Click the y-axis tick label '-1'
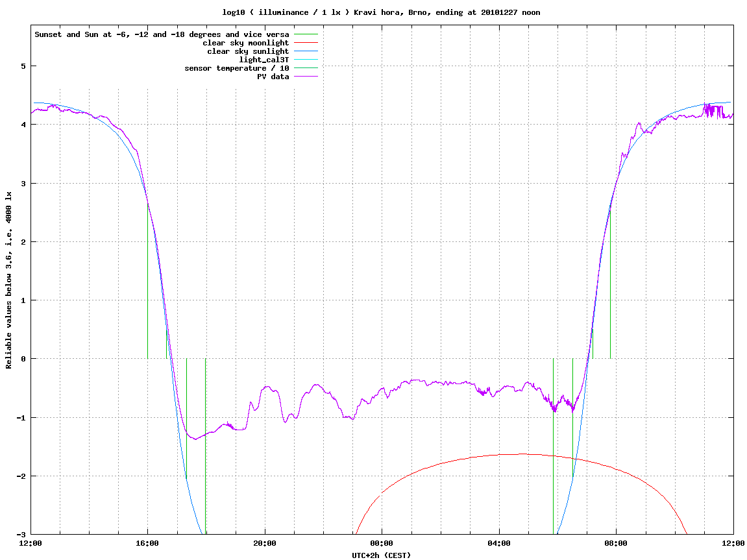 coord(21,418)
